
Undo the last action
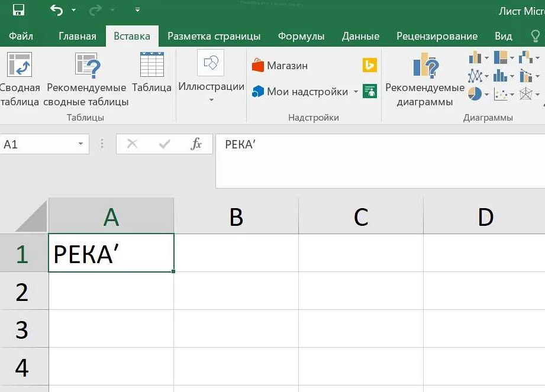56,10
